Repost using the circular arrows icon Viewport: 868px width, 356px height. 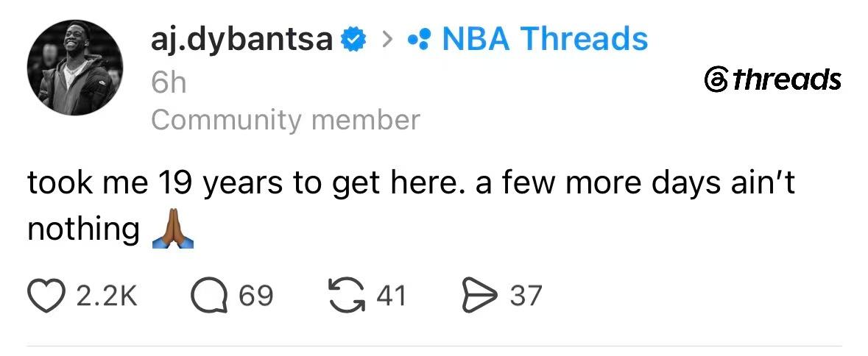pos(347,295)
